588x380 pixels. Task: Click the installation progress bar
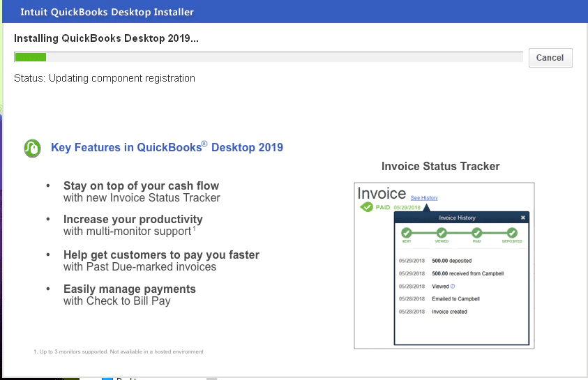click(x=269, y=57)
